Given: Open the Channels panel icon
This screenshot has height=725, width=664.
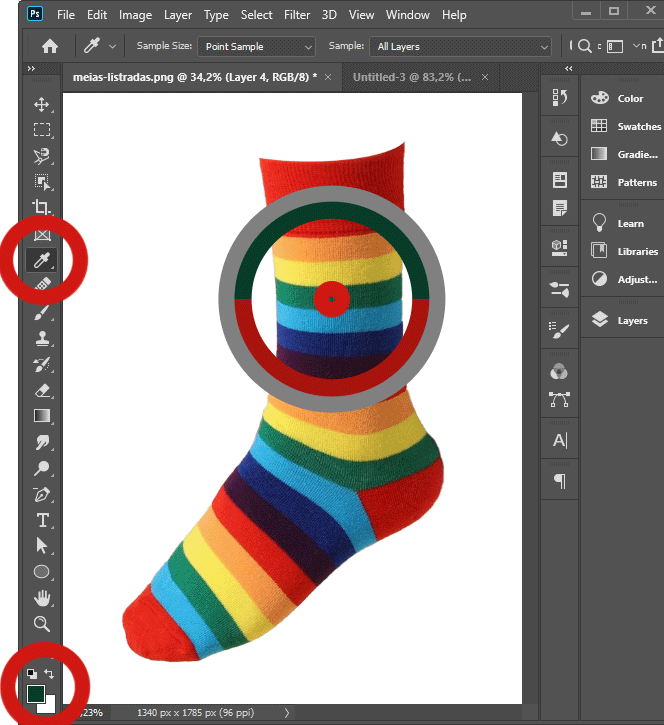Looking at the screenshot, I should click(559, 371).
